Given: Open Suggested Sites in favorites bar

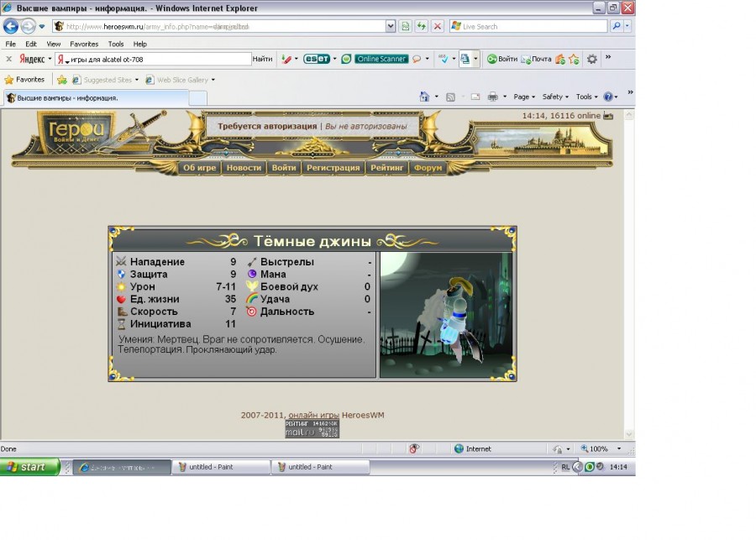Looking at the screenshot, I should (x=105, y=80).
